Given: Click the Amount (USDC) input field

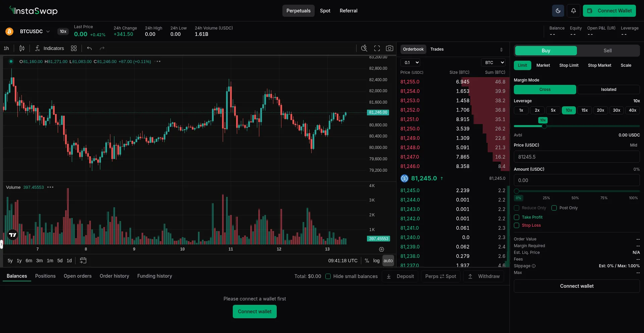Looking at the screenshot, I should click(577, 180).
